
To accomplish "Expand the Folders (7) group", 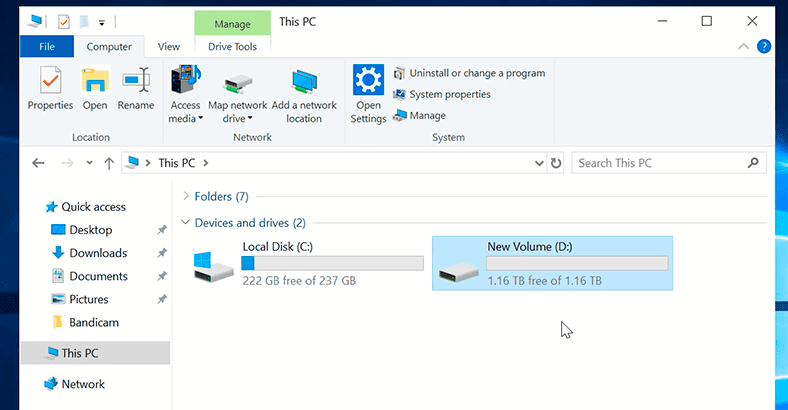I will [185, 196].
